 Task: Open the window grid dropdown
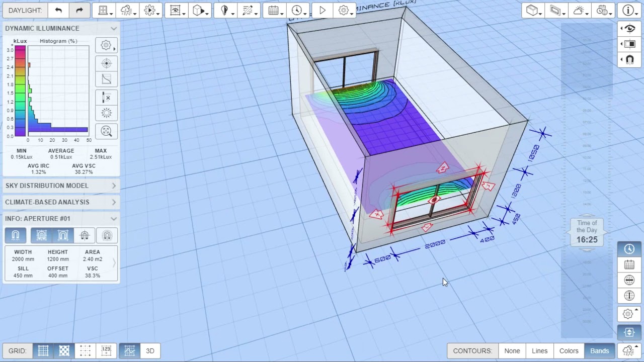pyautogui.click(x=105, y=11)
